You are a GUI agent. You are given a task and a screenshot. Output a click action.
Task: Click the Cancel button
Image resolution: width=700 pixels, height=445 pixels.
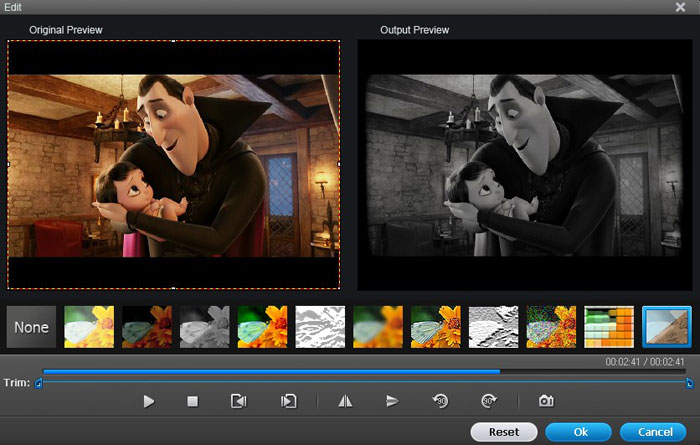tap(653, 432)
